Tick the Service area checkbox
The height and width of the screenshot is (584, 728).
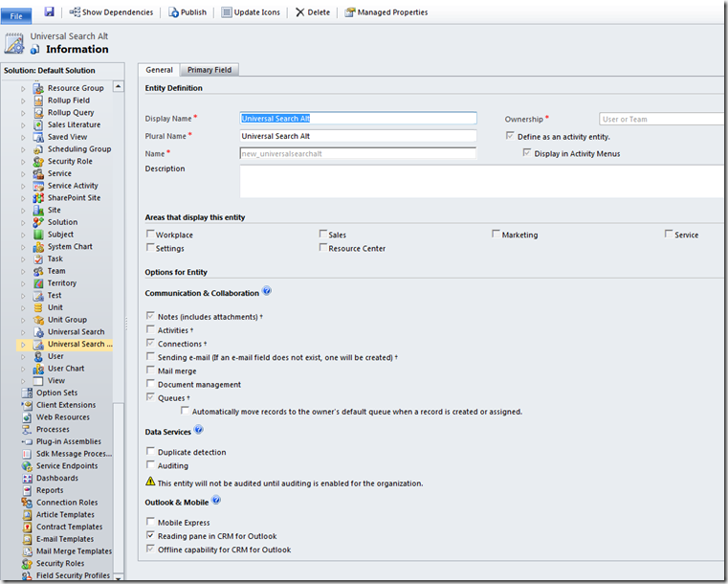pos(669,234)
